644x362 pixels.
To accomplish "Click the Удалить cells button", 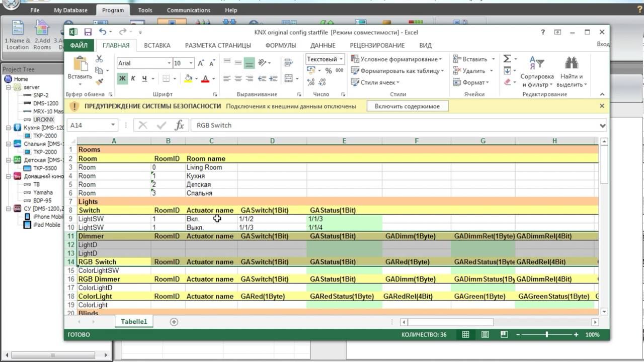I will tap(472, 71).
